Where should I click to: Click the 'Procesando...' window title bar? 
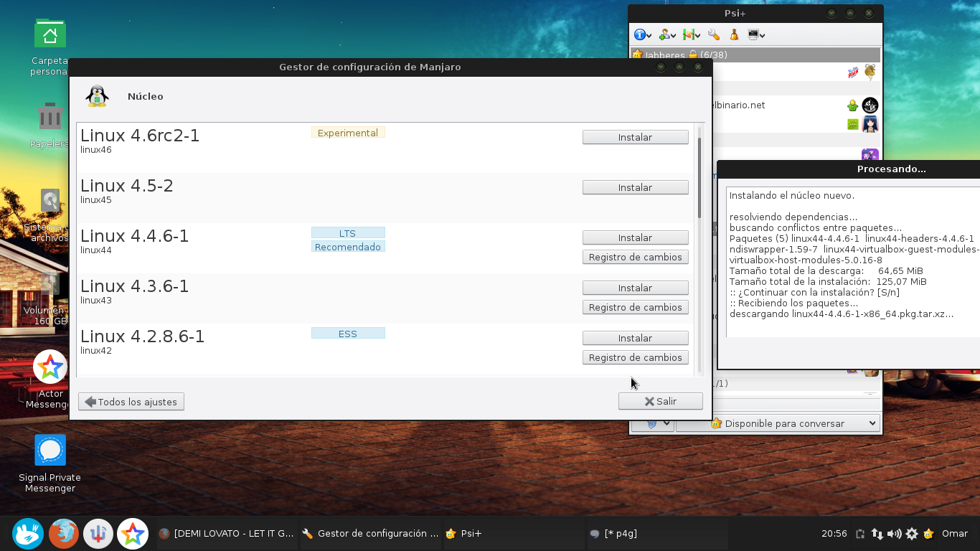click(x=849, y=169)
